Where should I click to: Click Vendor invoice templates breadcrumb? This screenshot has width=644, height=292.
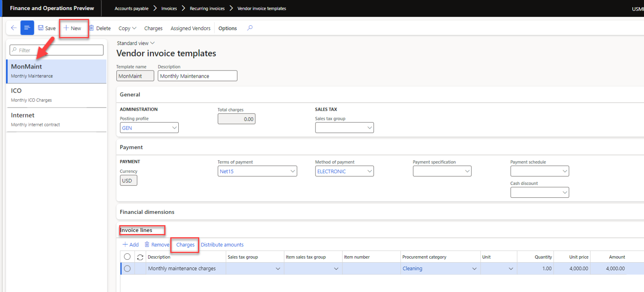click(x=262, y=8)
